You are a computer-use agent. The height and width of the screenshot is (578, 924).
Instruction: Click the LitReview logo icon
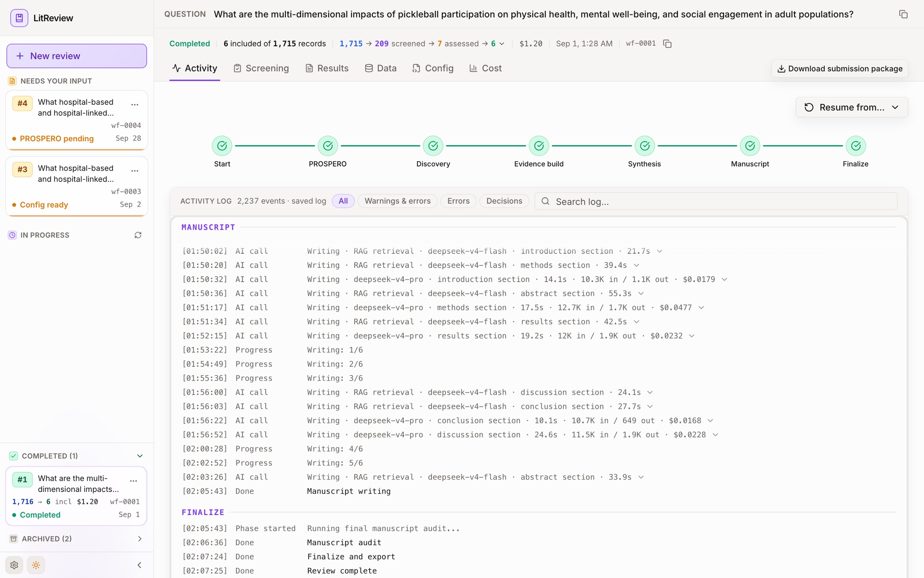19,18
